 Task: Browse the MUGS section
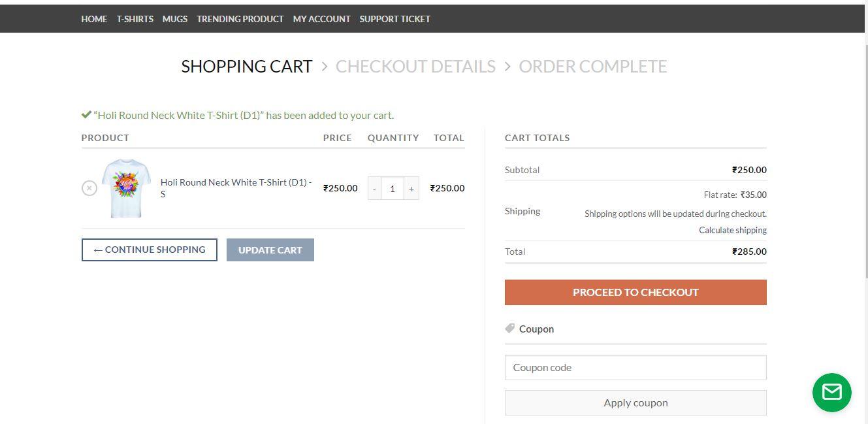(174, 19)
